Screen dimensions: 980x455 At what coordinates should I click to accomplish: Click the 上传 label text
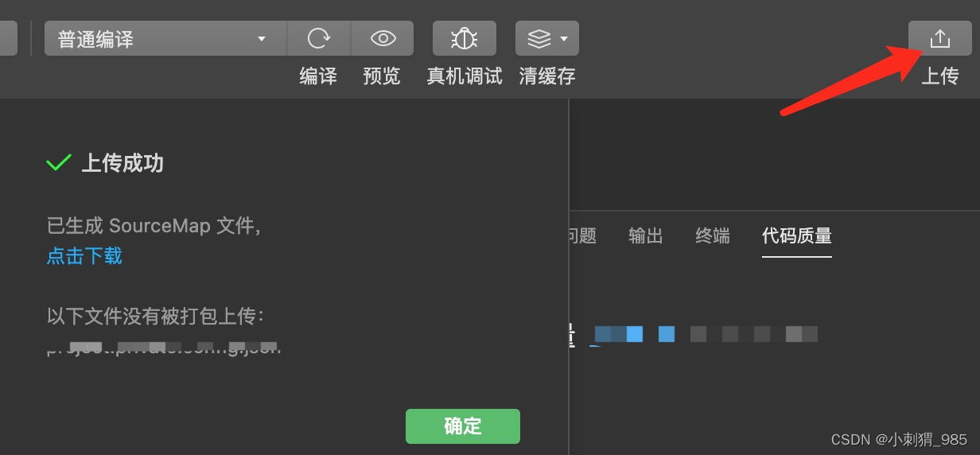pyautogui.click(x=940, y=76)
